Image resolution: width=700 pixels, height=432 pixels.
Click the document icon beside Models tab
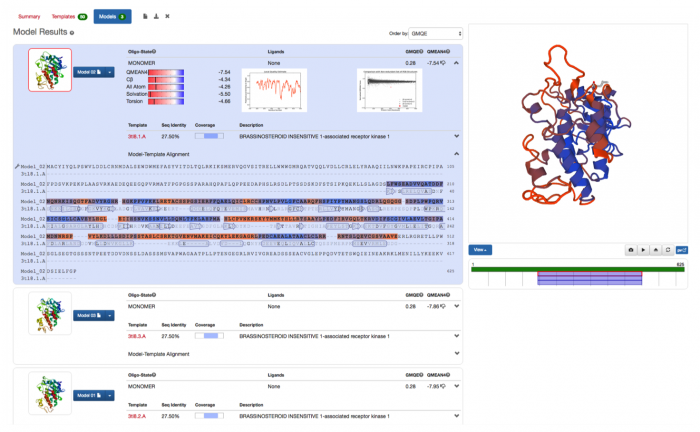click(x=145, y=17)
